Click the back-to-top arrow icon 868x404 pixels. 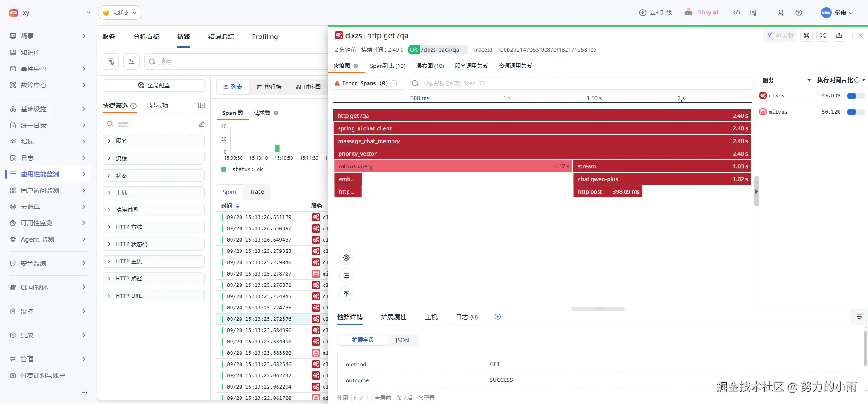[346, 294]
